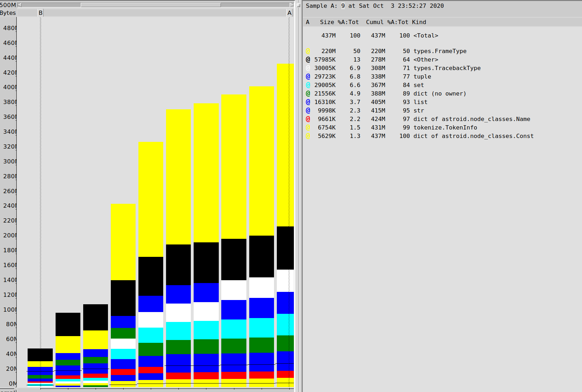Click the 29005K size value
582x392 pixels.
[325, 85]
